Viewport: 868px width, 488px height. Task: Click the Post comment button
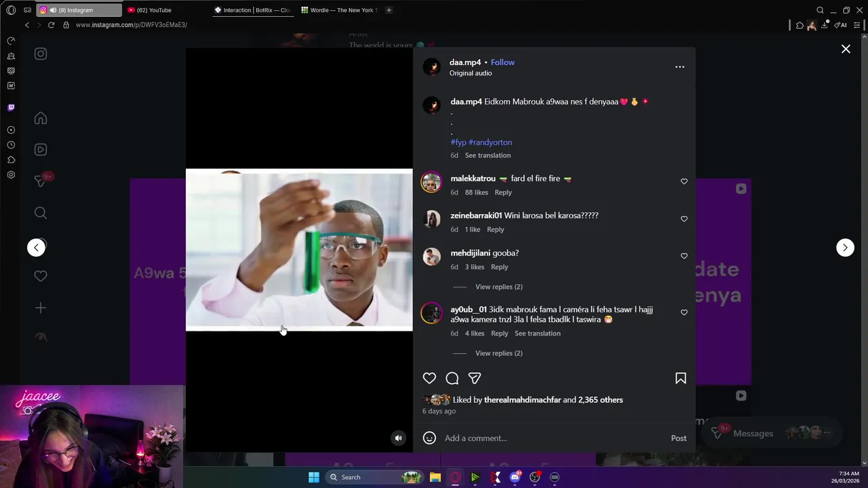[679, 438]
